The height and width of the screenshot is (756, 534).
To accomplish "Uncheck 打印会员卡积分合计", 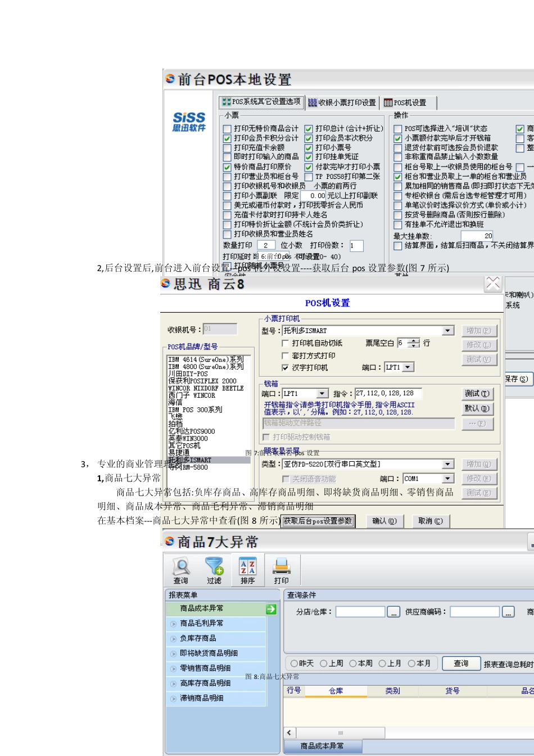I will point(227,138).
